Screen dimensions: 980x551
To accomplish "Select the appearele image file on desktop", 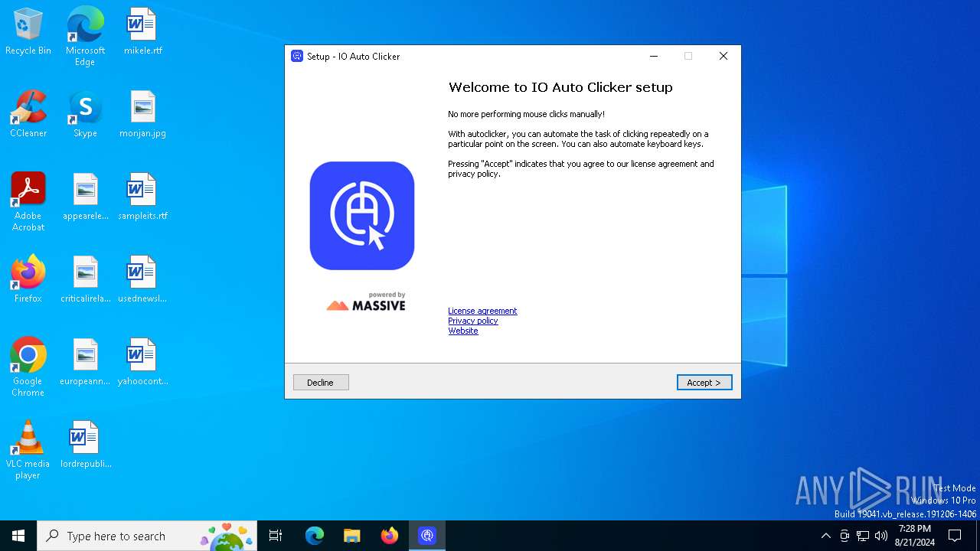I will click(x=85, y=197).
